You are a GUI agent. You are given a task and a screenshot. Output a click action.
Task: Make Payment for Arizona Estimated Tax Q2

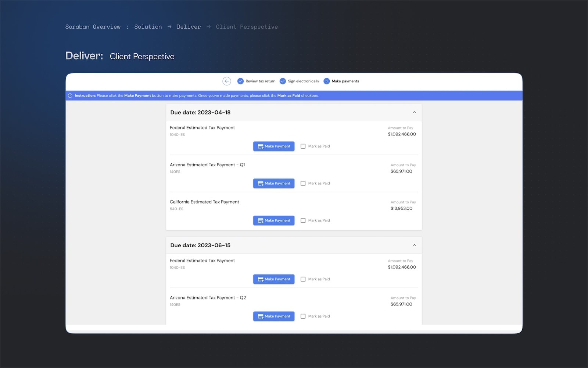274,316
